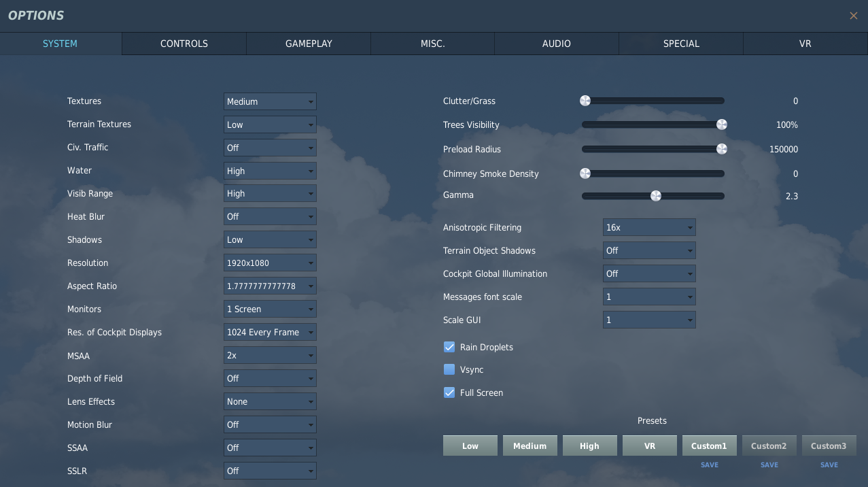Apply the Medium graphics preset
Image resolution: width=868 pixels, height=487 pixels.
click(530, 446)
